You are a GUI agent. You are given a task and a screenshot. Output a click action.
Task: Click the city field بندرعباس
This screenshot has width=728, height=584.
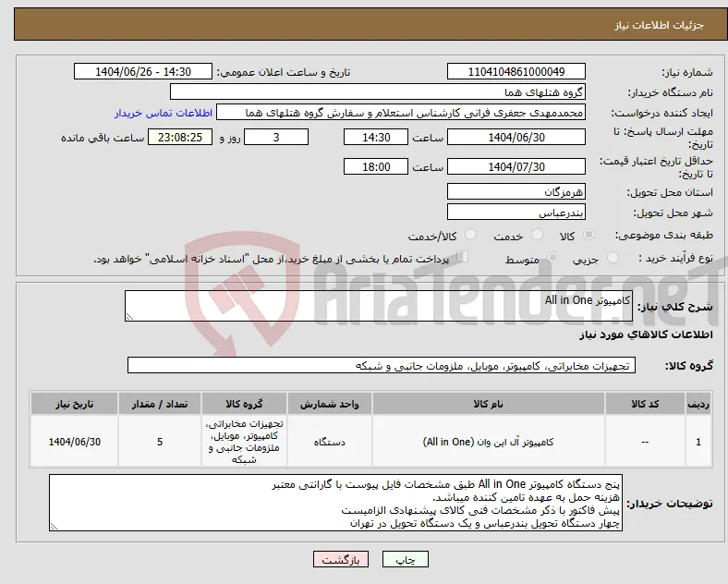point(516,213)
